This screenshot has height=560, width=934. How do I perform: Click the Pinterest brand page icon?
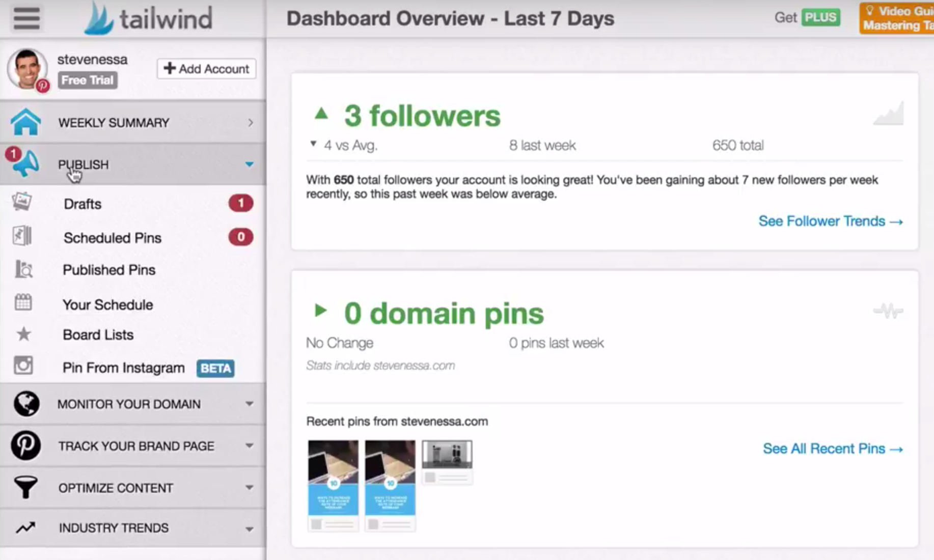(25, 445)
